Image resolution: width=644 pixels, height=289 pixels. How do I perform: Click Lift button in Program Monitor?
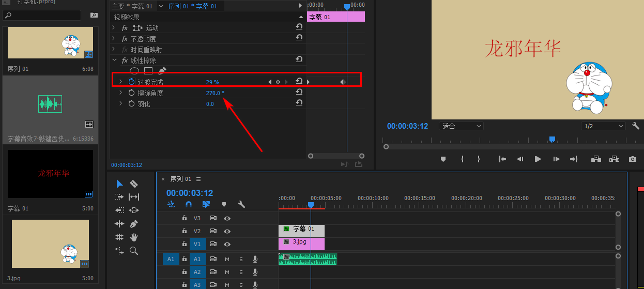click(x=596, y=159)
